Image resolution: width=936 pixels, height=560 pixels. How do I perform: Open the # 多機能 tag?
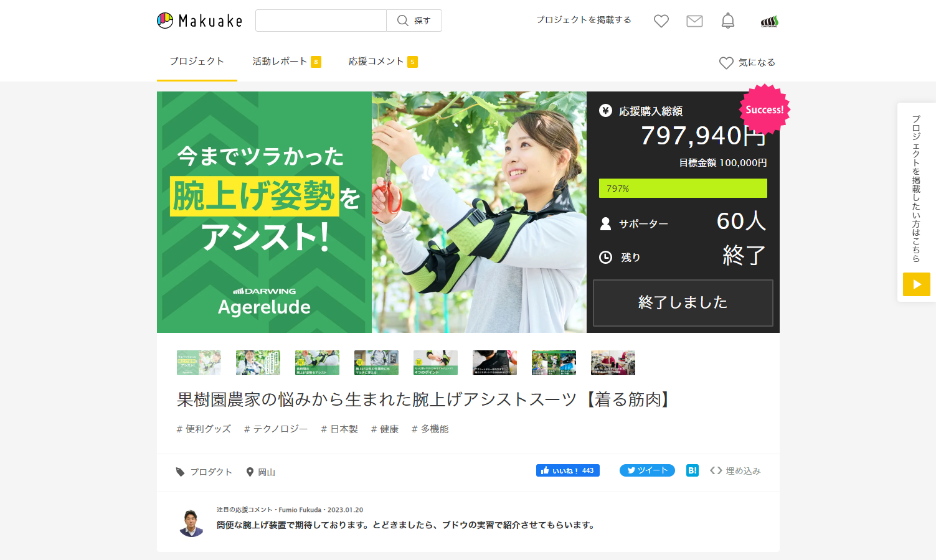coord(430,429)
